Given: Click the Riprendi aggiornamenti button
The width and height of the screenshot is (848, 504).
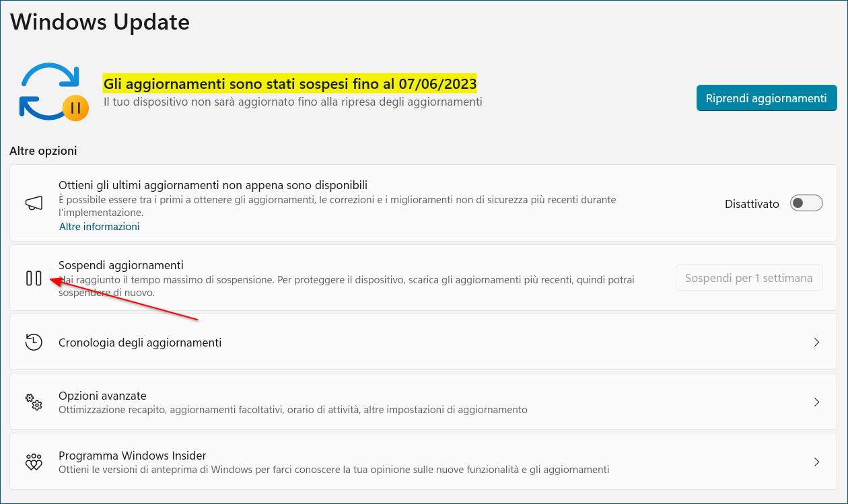Looking at the screenshot, I should (767, 98).
